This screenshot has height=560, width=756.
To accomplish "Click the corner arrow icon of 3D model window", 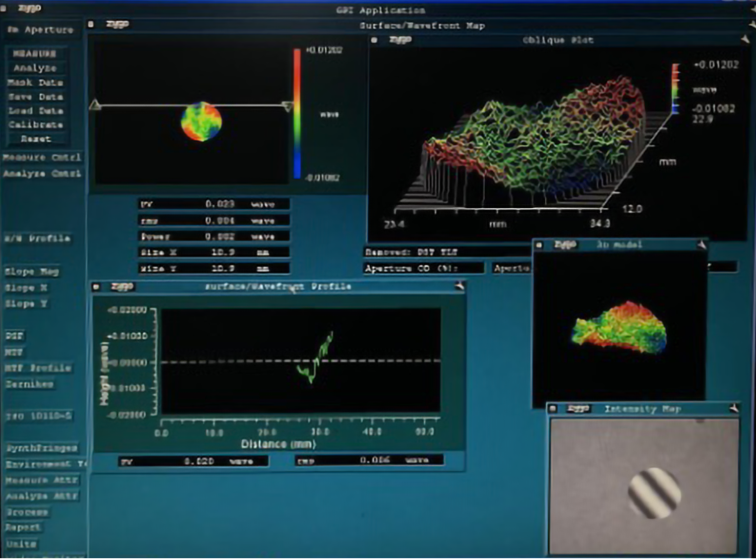I will click(x=702, y=244).
